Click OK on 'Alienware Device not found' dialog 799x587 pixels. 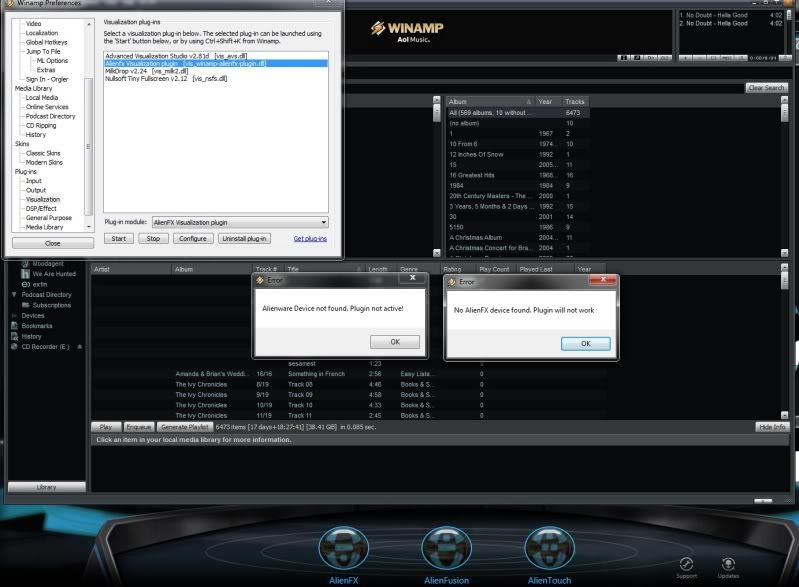[395, 342]
